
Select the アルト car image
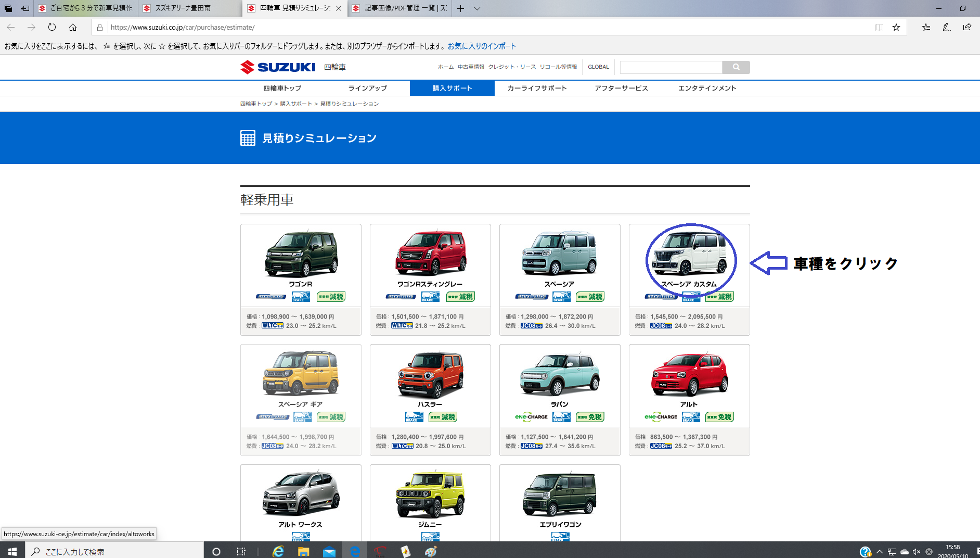pyautogui.click(x=690, y=375)
